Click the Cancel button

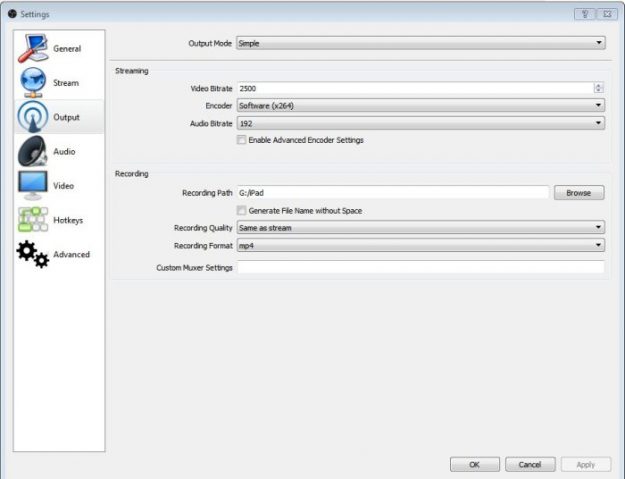[x=530, y=464]
